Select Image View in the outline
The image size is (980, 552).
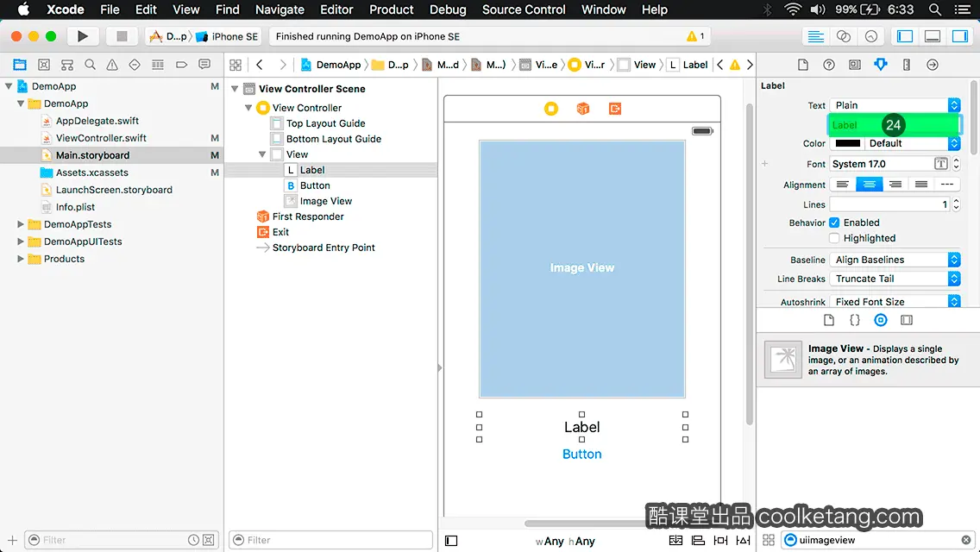(325, 201)
